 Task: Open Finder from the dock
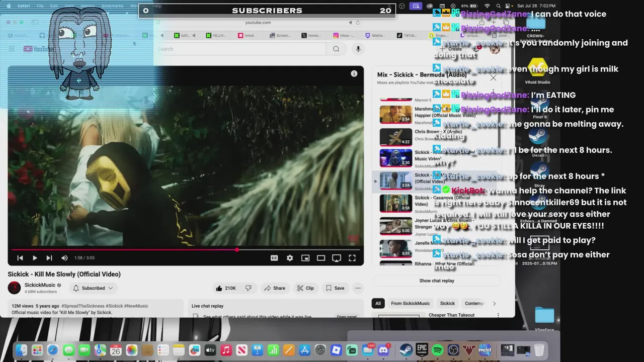[x=21, y=350]
